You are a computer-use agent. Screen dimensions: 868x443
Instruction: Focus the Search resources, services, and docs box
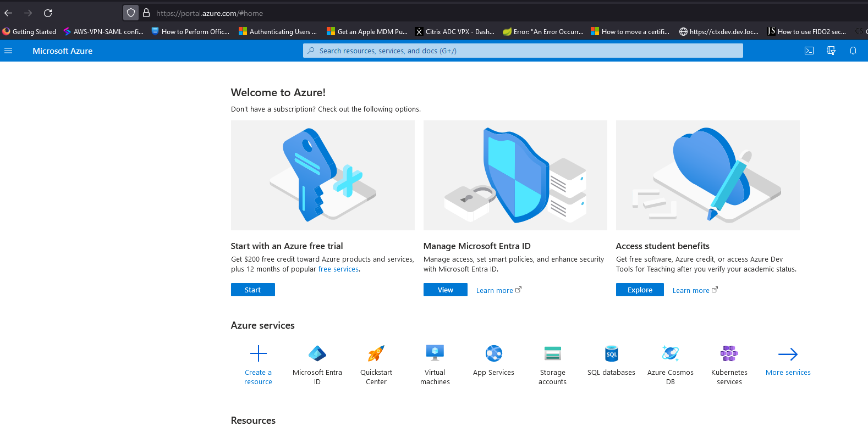point(523,51)
